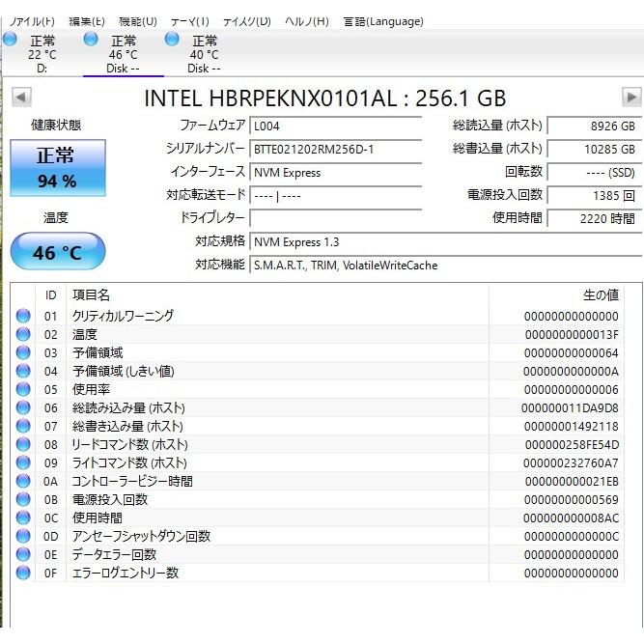Click raw value 000000258FE54D
644x644 pixels.
(572, 445)
